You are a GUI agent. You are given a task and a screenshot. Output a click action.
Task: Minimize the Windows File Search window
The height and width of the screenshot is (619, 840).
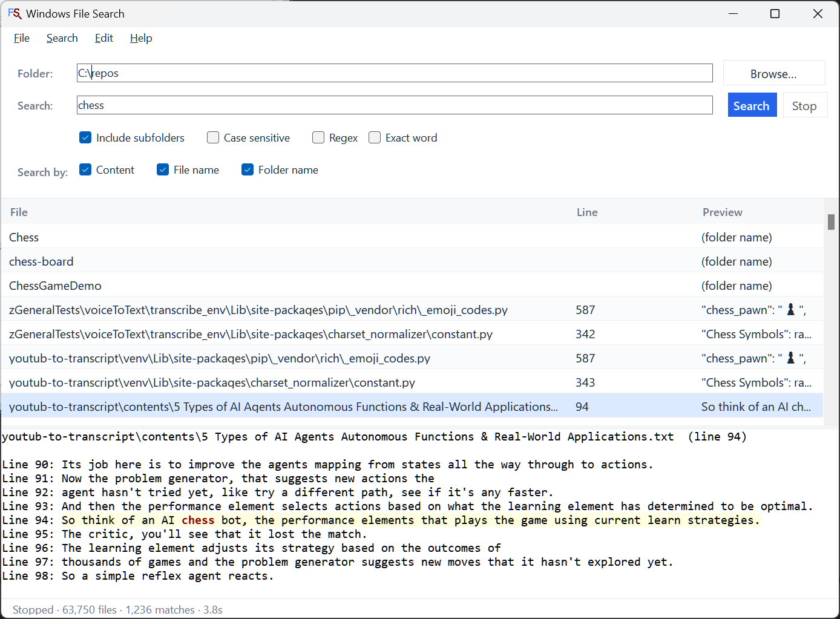(x=733, y=13)
